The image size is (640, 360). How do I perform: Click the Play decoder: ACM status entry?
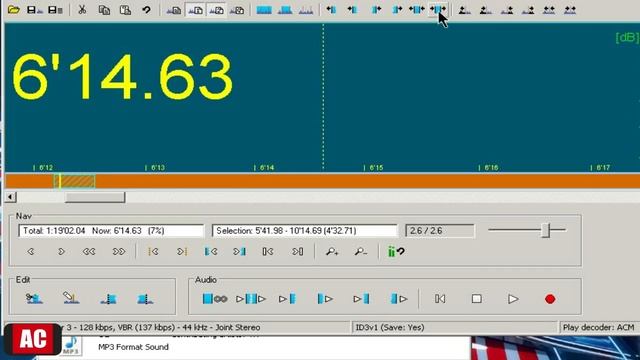click(598, 327)
